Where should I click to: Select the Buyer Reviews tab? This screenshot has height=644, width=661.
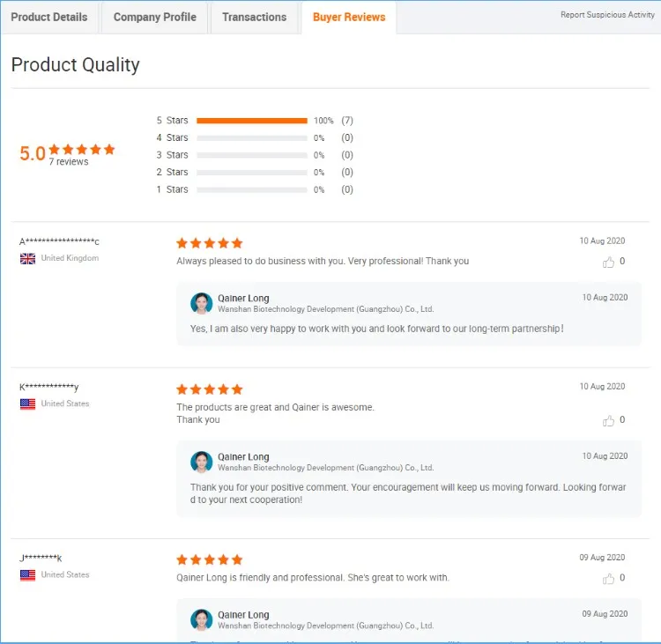pos(349,17)
